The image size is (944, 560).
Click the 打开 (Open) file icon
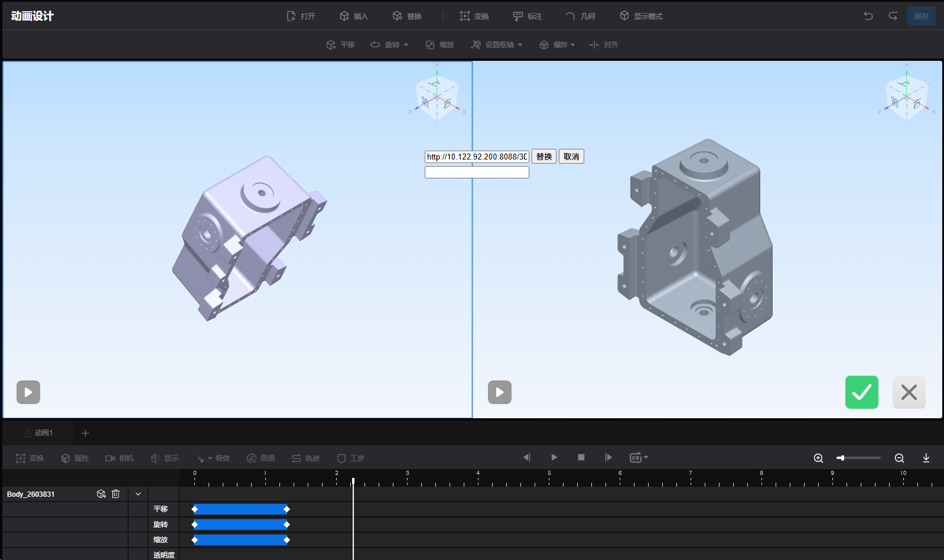[x=291, y=16]
